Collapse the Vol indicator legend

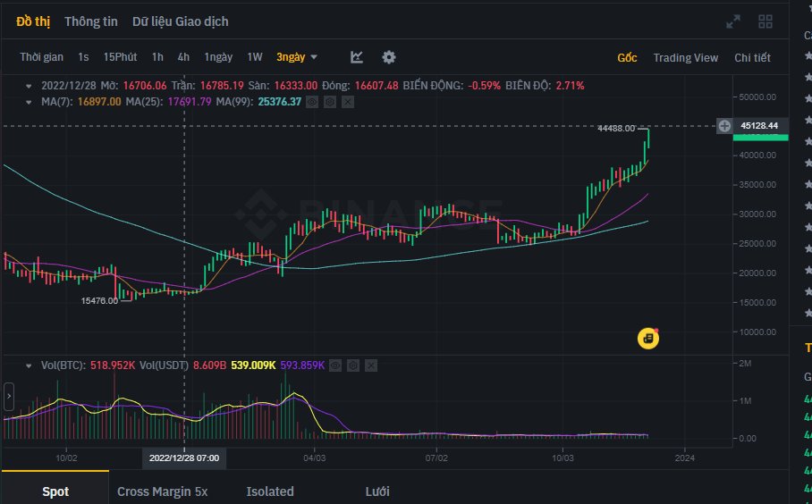pos(29,365)
